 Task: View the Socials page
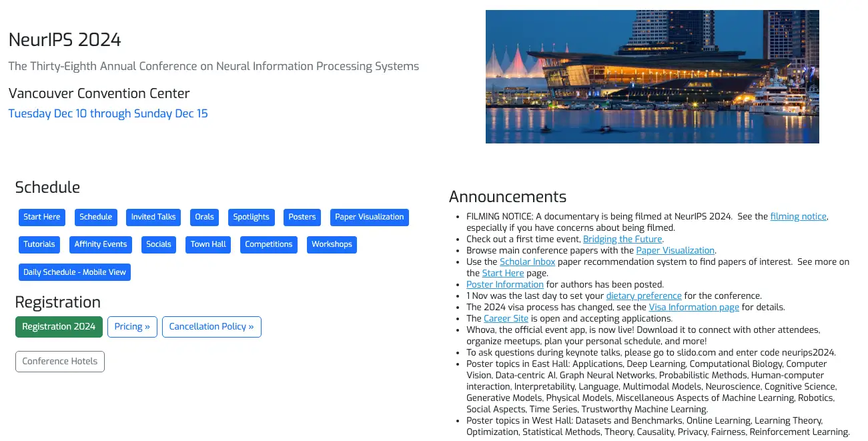click(159, 244)
